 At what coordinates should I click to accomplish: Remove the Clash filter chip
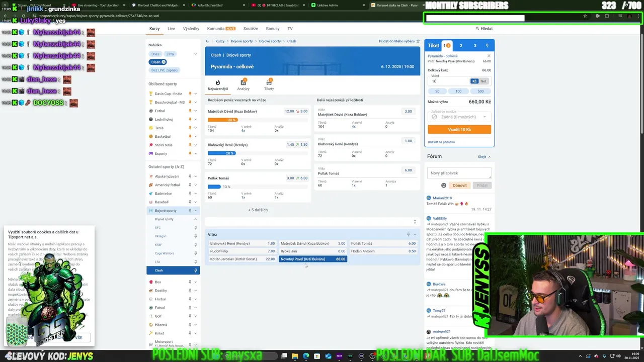(x=164, y=62)
